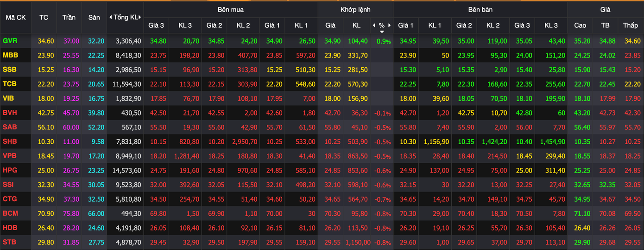The width and height of the screenshot is (644, 250).
Task: Select the STB stock symbol
Action: [9, 242]
